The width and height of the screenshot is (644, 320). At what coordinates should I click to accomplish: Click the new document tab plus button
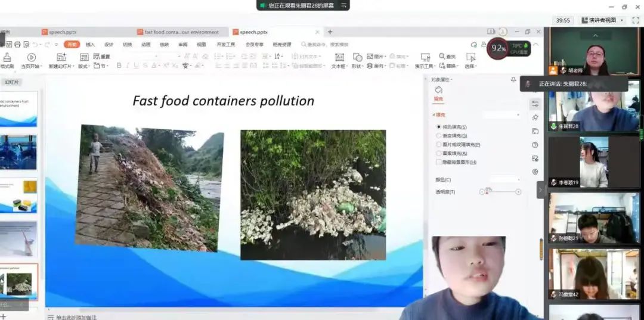pos(330,32)
